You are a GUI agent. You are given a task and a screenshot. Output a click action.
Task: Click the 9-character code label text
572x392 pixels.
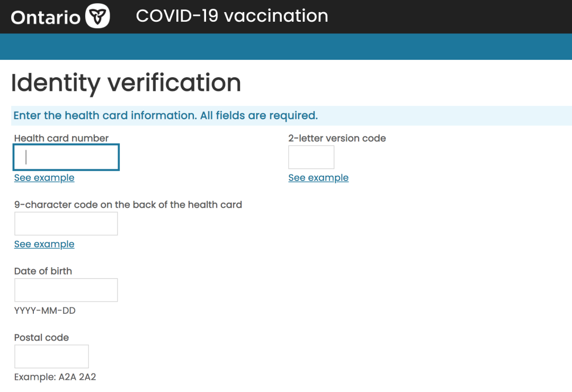coord(128,205)
